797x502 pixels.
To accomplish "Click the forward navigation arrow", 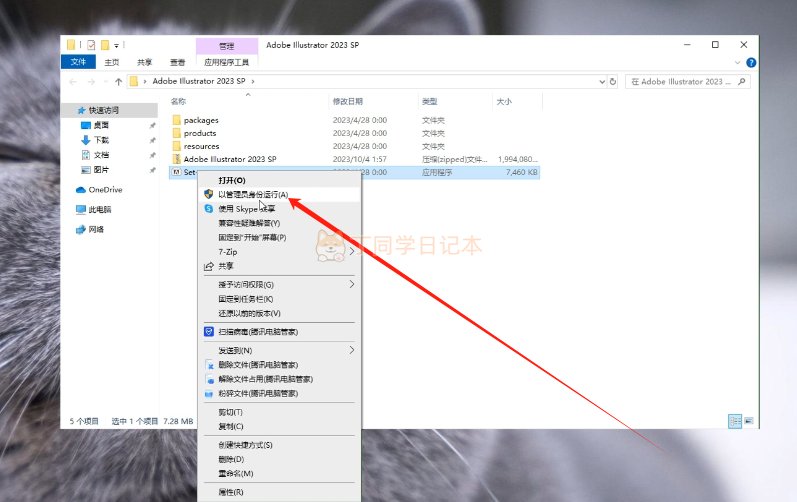I will [91, 82].
